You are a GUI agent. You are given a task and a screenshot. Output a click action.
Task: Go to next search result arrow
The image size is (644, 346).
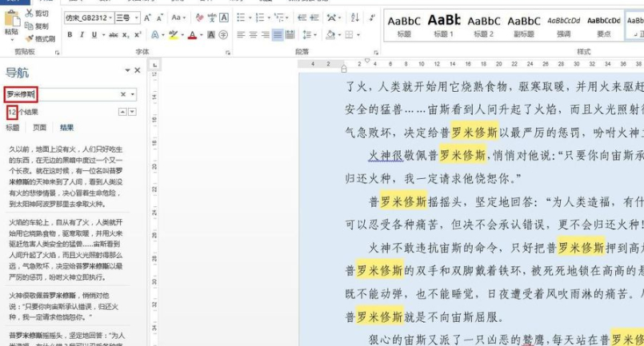(x=132, y=112)
